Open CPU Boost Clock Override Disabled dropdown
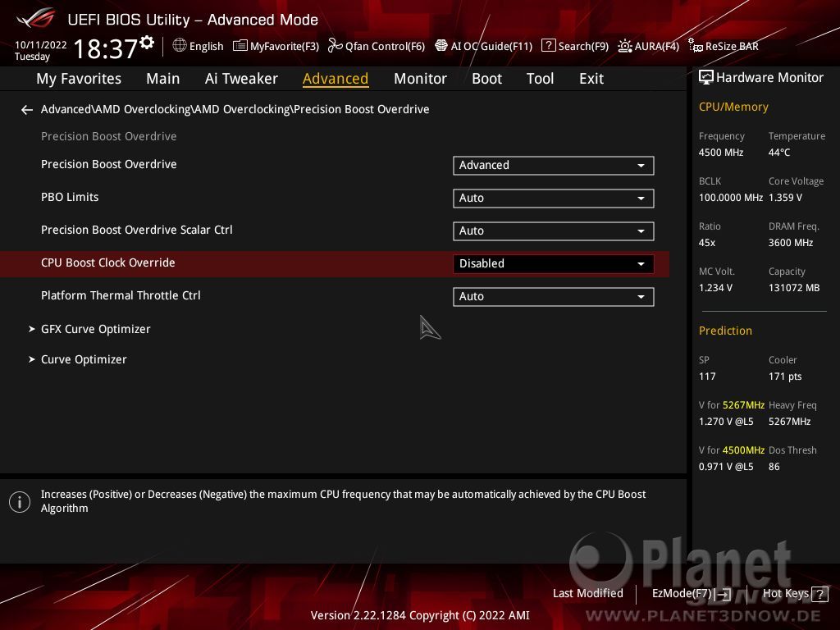This screenshot has width=840, height=630. click(x=554, y=263)
